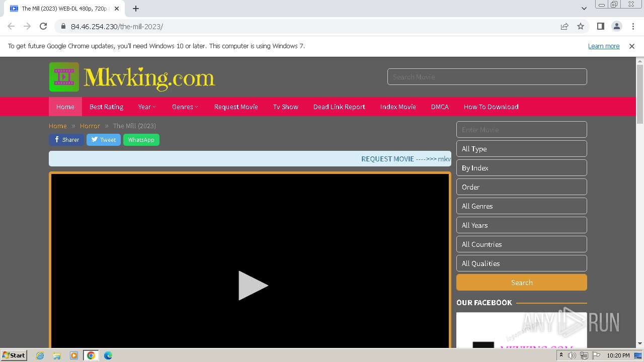The height and width of the screenshot is (362, 644).
Task: Open the All Type dropdown
Action: pos(522,148)
